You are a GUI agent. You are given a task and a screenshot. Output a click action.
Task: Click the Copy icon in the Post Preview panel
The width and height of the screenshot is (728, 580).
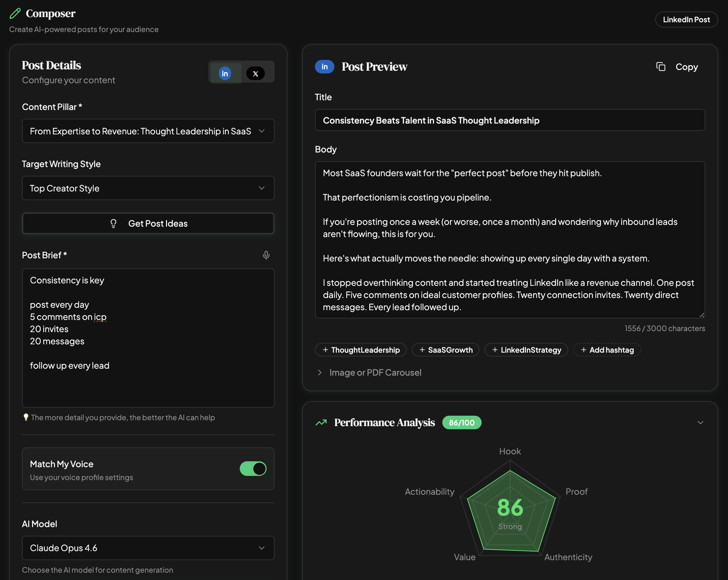pos(661,66)
